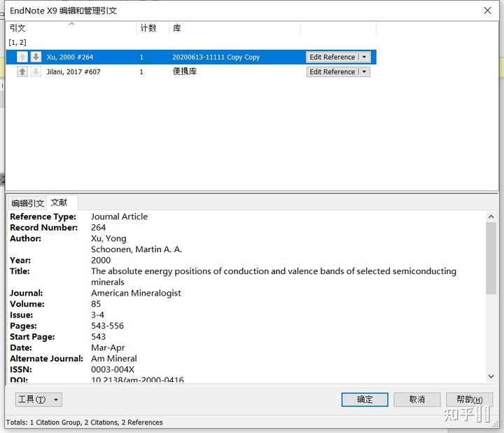Image resolution: width=504 pixels, height=433 pixels.
Task: Move Xu, 2000 #264 citation up
Action: pos(22,57)
